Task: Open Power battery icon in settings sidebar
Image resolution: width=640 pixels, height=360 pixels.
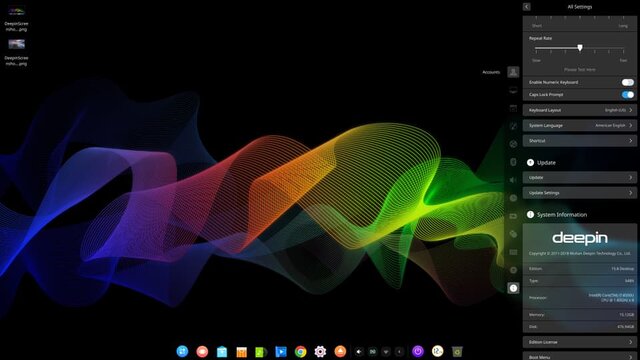Action: tap(513, 216)
